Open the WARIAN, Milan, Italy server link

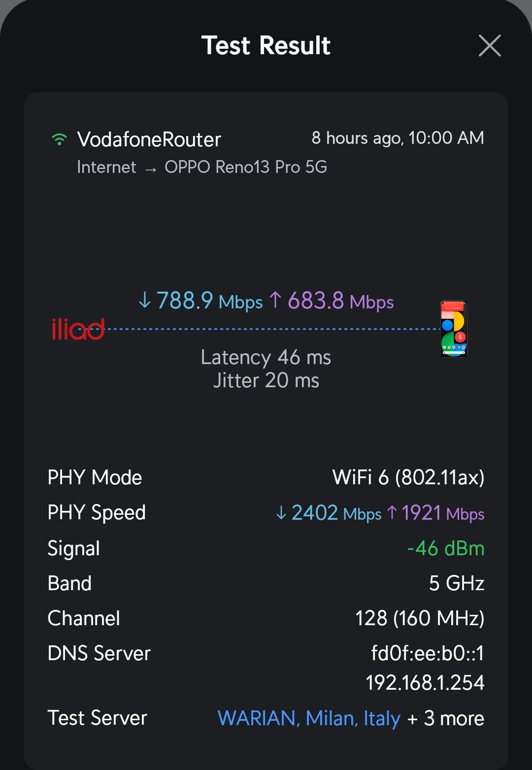309,718
